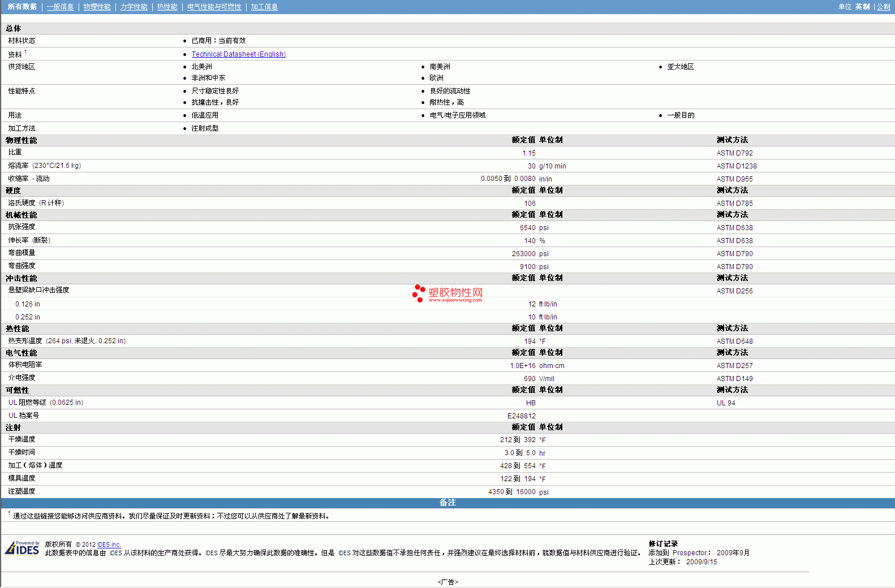Click the Powered by IDES logo
Viewport: 895px width, 588px height.
(x=22, y=548)
